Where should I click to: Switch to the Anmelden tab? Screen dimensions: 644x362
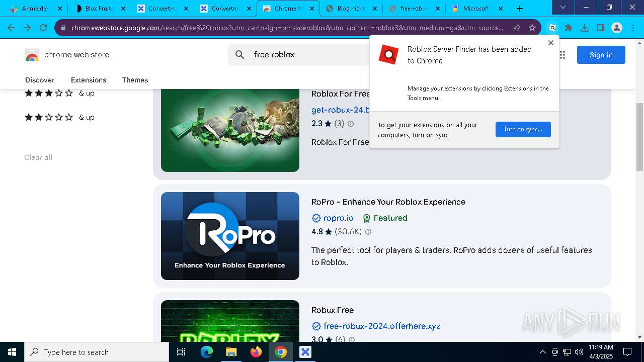[36, 8]
